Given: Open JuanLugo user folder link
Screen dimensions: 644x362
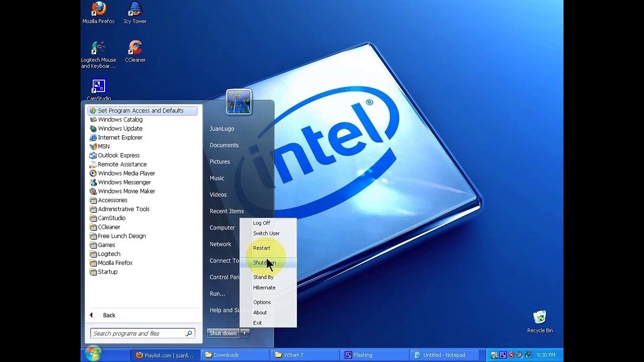Looking at the screenshot, I should [222, 129].
